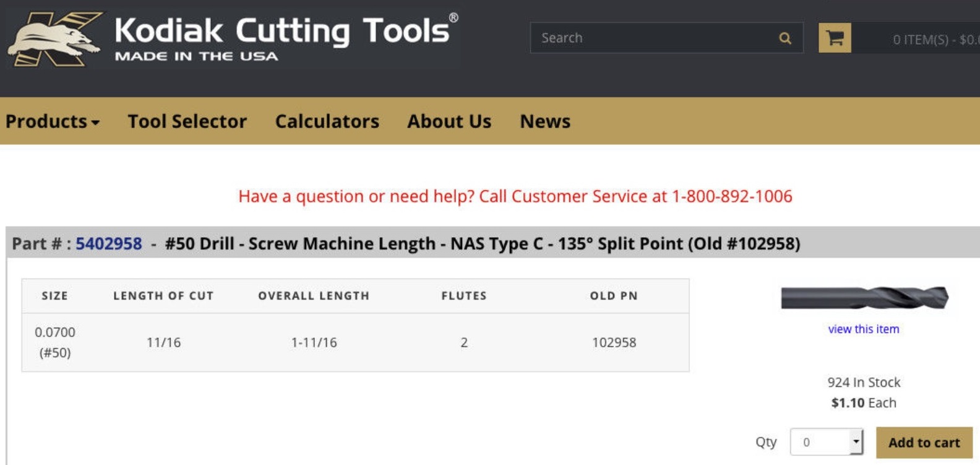Image resolution: width=980 pixels, height=465 pixels.
Task: Go to the Calculators menu item
Action: pyautogui.click(x=327, y=121)
